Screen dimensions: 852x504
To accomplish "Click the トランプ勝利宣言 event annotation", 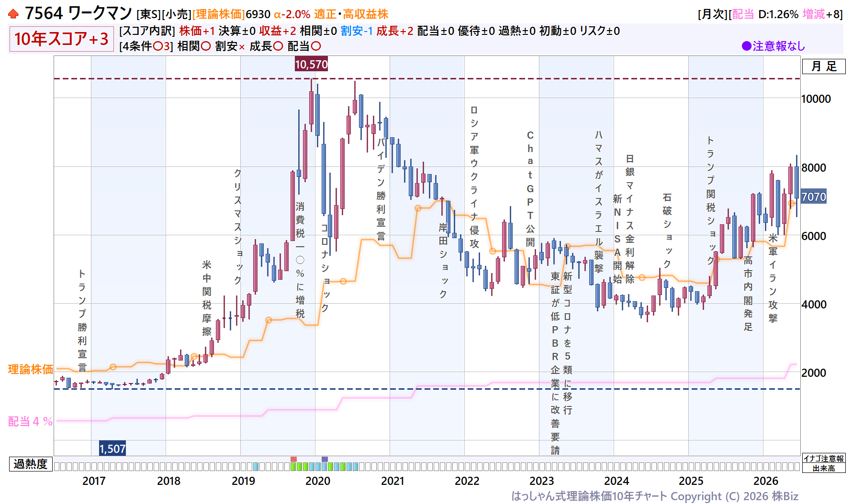I will pos(82,320).
